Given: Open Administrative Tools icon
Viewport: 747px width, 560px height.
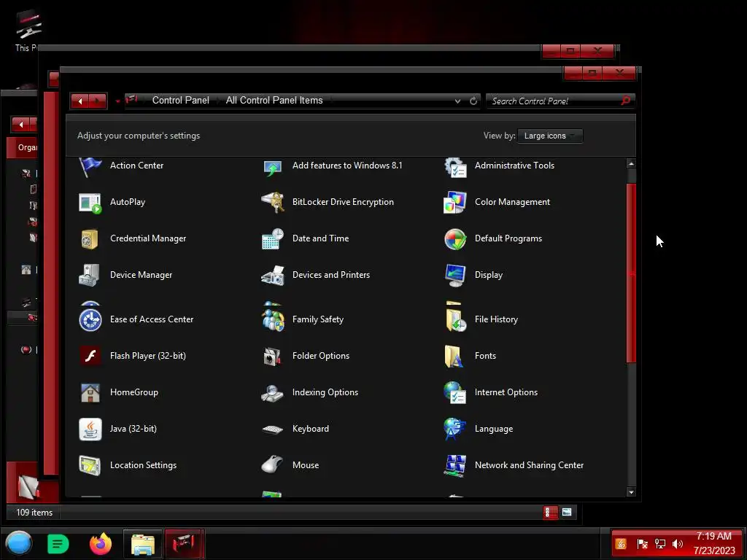Looking at the screenshot, I should coord(455,167).
